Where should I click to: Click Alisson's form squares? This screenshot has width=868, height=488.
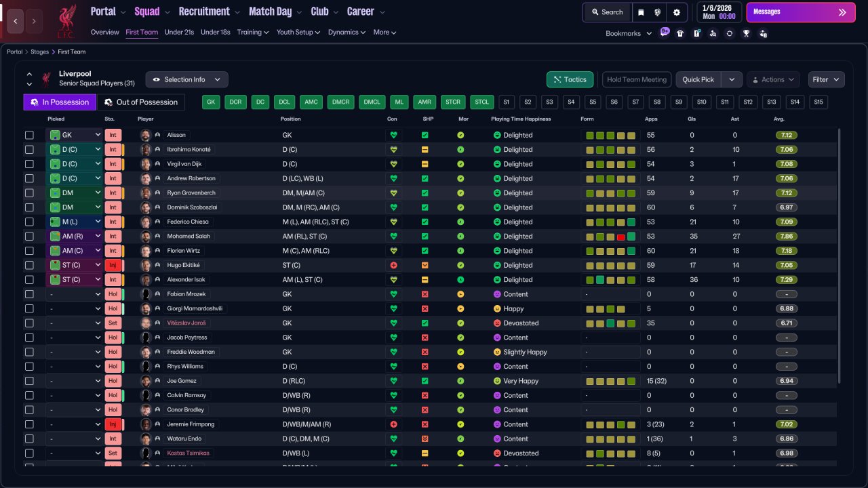(x=611, y=135)
